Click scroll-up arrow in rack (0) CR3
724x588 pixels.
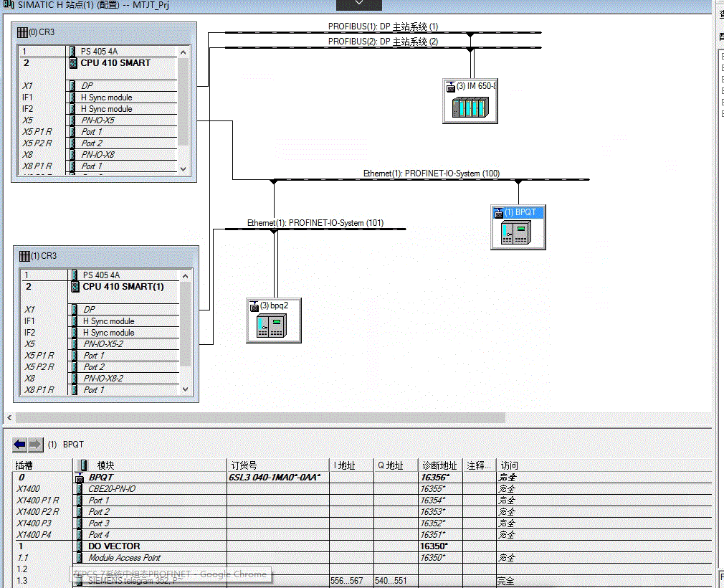coord(183,52)
